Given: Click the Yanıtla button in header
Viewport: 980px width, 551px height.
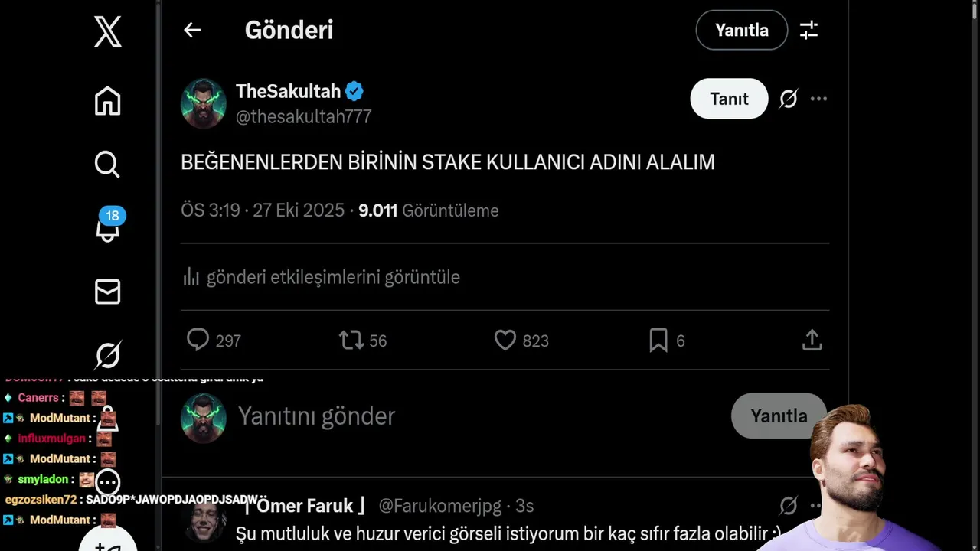Looking at the screenshot, I should coord(741,30).
